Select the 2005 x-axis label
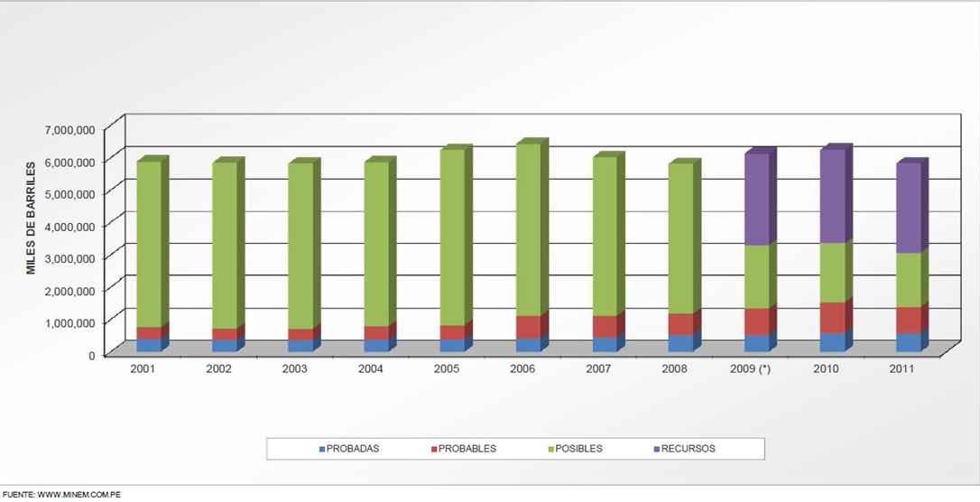This screenshot has height=502, width=980. click(x=446, y=369)
